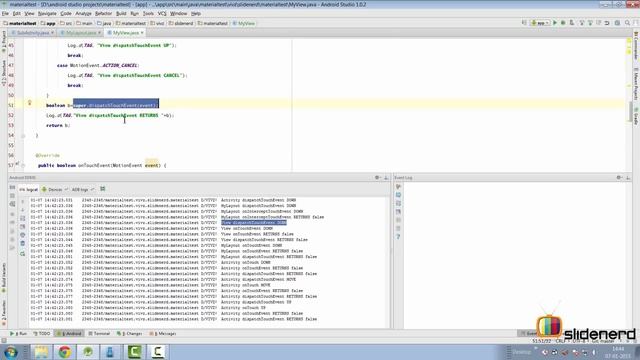The image size is (640, 360).
Task: Open the Project tool window side tab
Action: coord(4,42)
